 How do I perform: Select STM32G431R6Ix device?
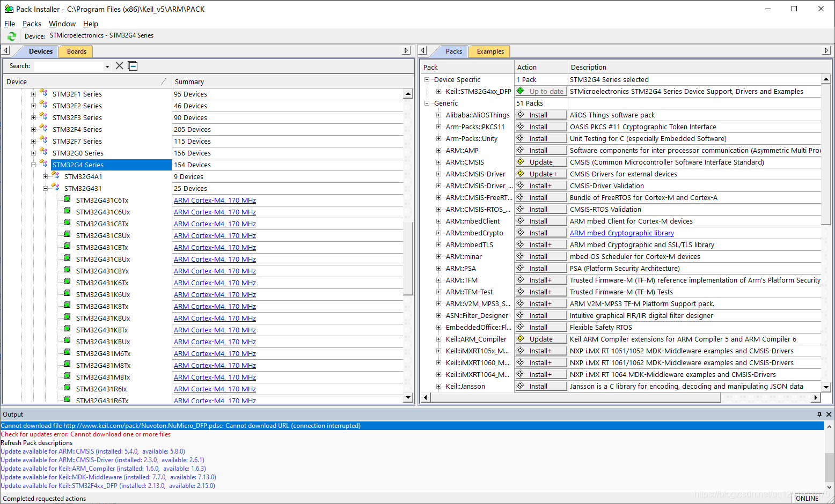click(x=101, y=389)
